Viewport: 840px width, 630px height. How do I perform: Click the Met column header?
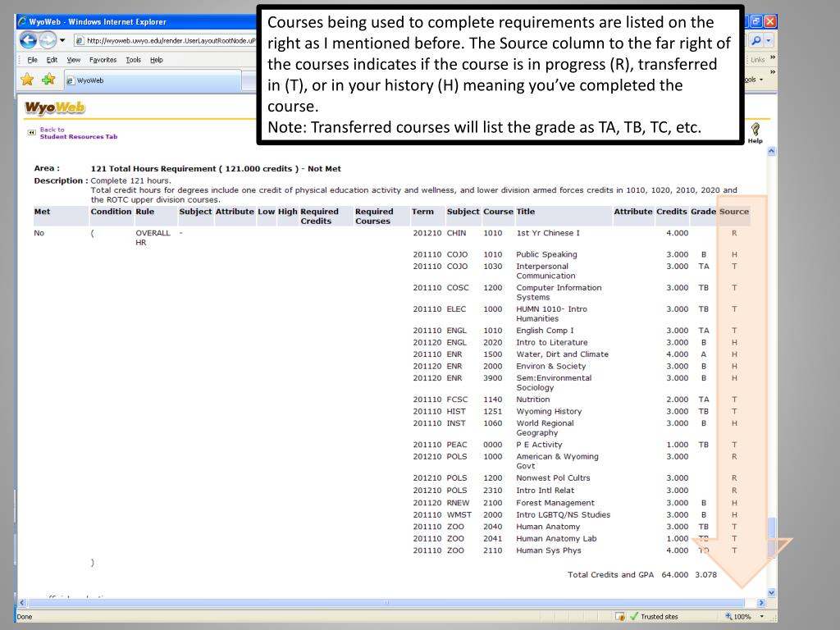[43, 212]
